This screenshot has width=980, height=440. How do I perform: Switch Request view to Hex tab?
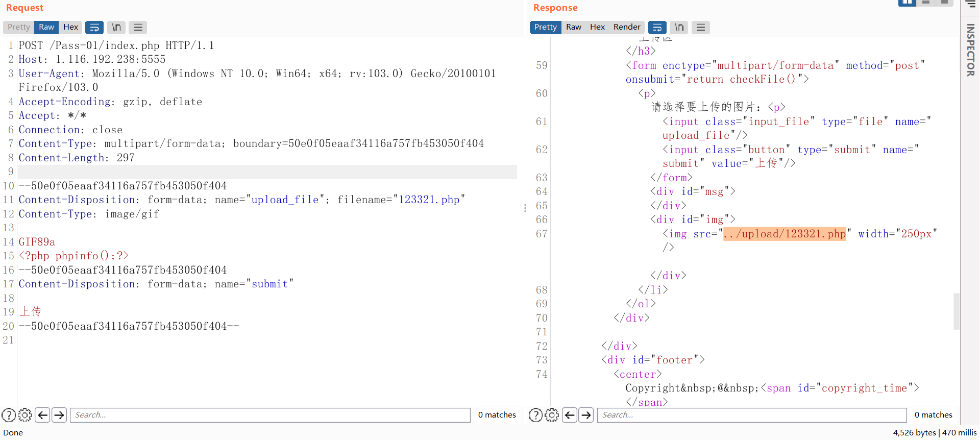click(x=70, y=27)
